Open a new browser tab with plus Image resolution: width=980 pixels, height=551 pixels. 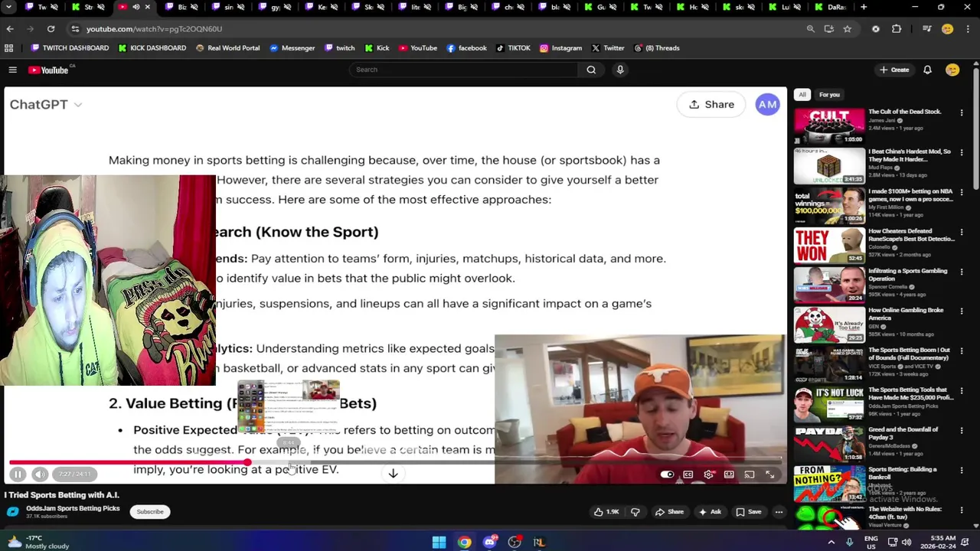pos(864,7)
